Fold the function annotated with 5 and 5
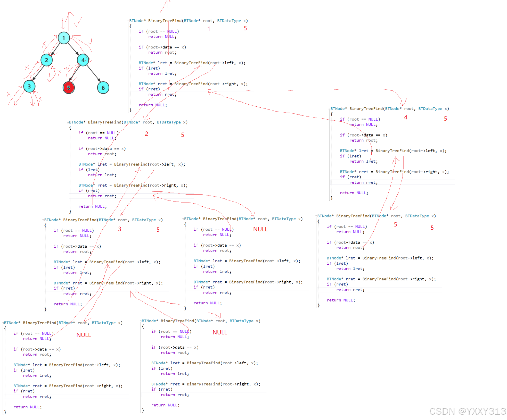This screenshot has height=420, width=507. [316, 216]
